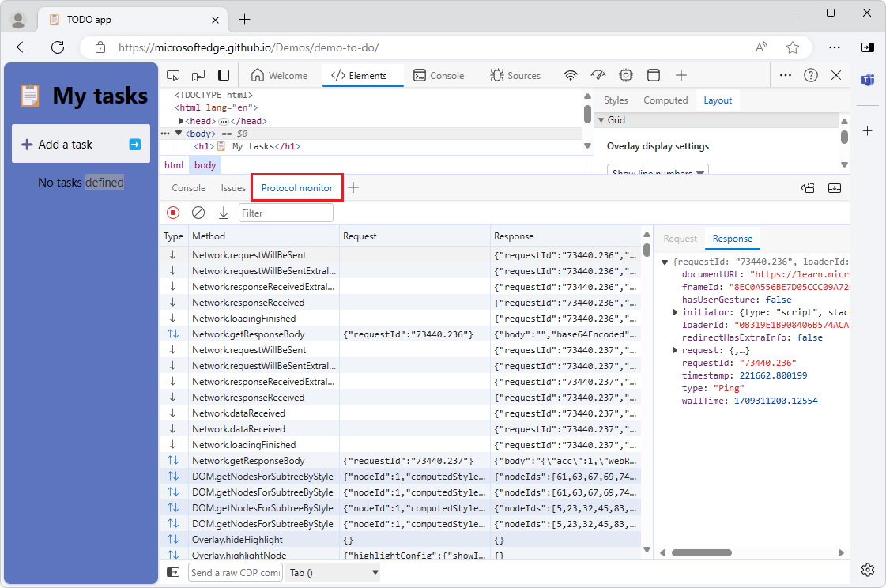Open the Memory chip icon tool

pos(626,75)
